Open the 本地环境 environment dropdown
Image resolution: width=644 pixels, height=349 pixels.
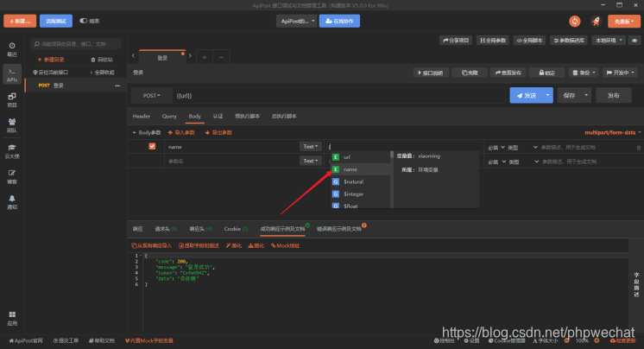click(x=609, y=41)
